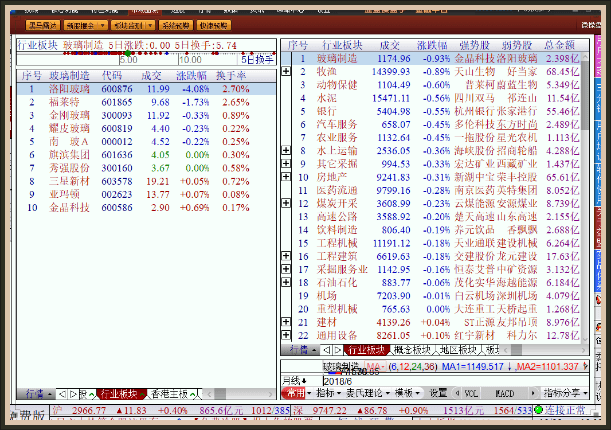The width and height of the screenshot is (611, 430).
Task: Open the 模板 dropdown menu
Action: point(408,393)
